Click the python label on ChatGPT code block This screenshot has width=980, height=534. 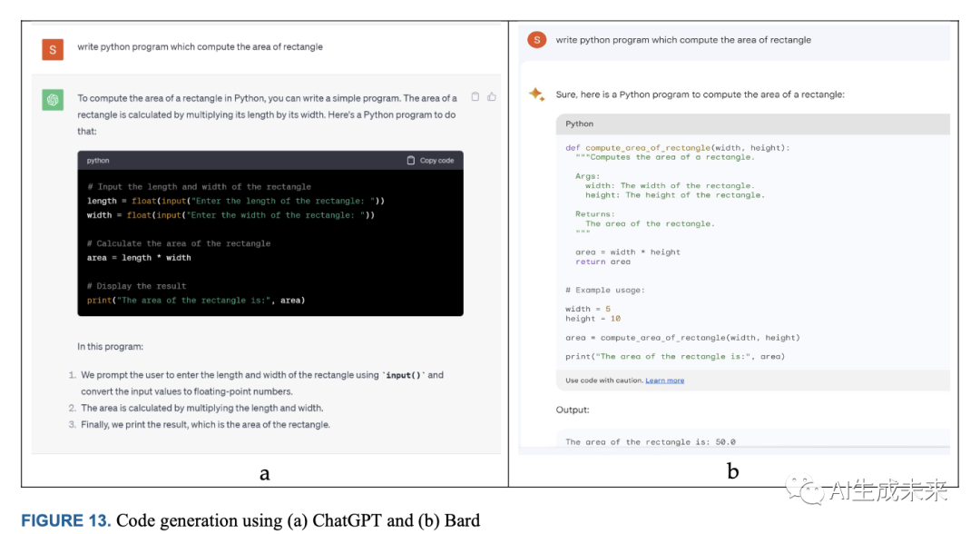pyautogui.click(x=98, y=161)
